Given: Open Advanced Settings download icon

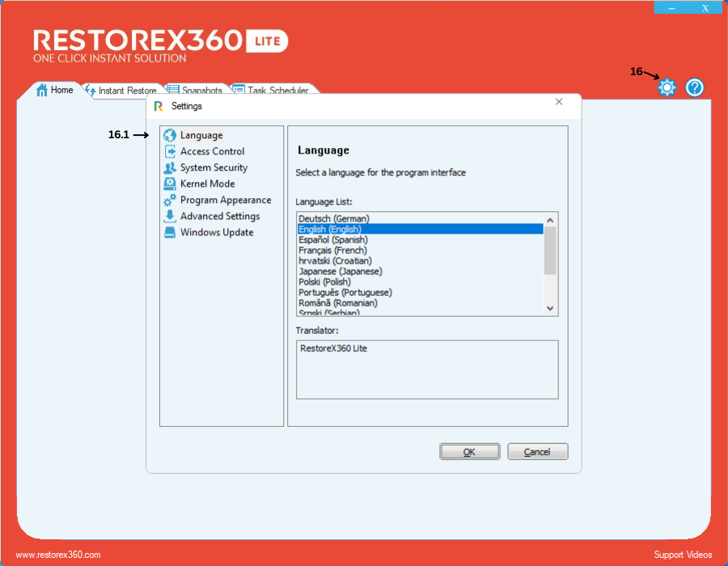Looking at the screenshot, I should click(x=170, y=217).
